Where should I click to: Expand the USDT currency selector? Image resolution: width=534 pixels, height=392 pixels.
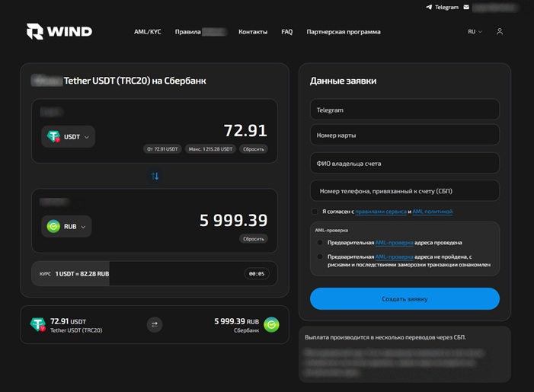[x=68, y=137]
